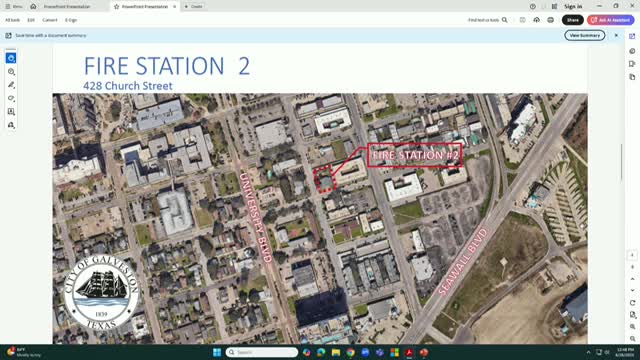Open the Convert menu item

tap(50, 20)
